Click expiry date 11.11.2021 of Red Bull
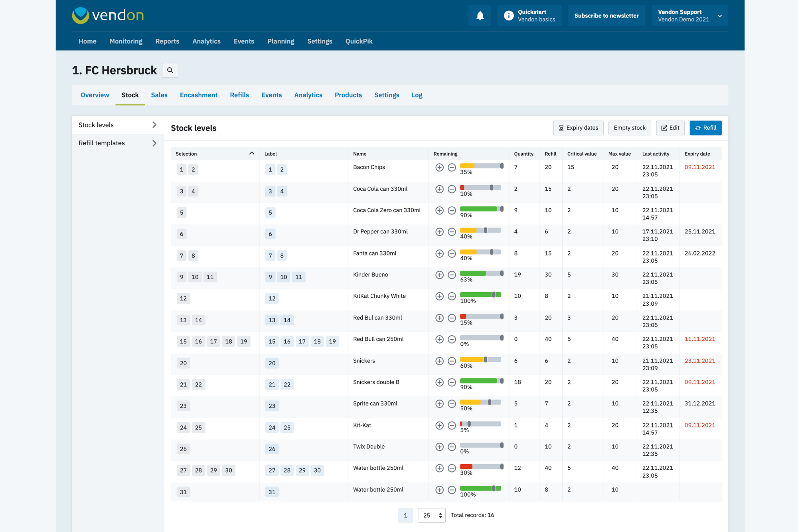This screenshot has width=798, height=532. click(700, 339)
